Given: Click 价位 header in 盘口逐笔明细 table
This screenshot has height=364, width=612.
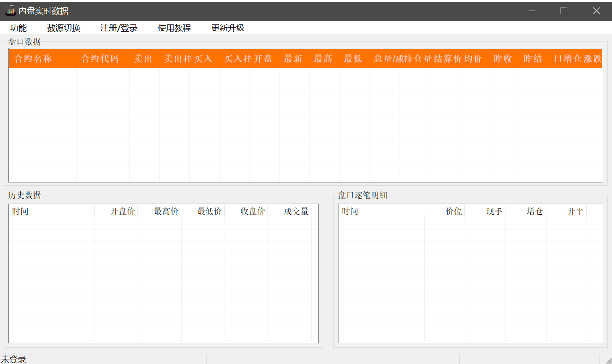Looking at the screenshot, I should (454, 211).
